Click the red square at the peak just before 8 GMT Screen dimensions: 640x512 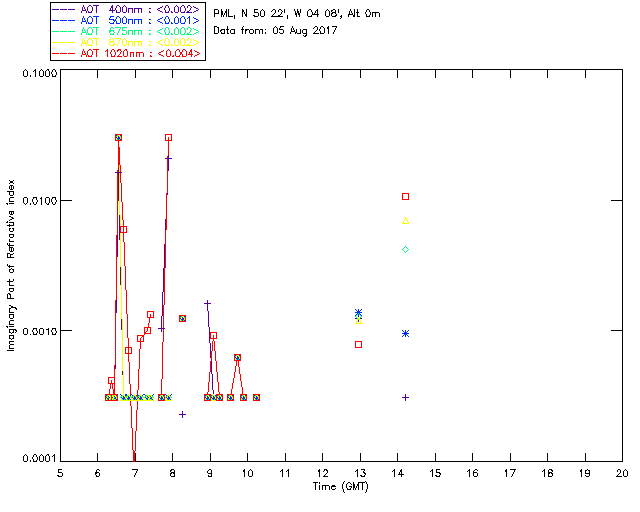(x=168, y=138)
